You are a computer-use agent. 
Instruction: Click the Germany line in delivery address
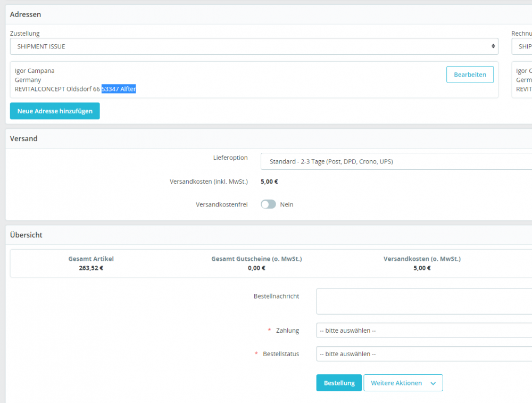click(28, 80)
